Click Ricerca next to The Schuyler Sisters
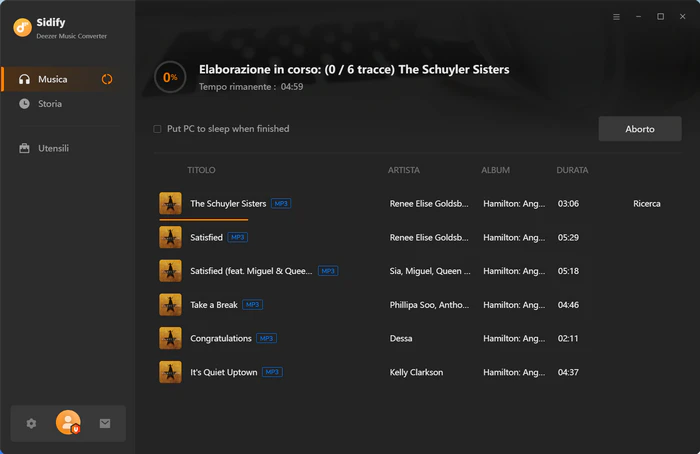This screenshot has height=454, width=700. pos(646,204)
